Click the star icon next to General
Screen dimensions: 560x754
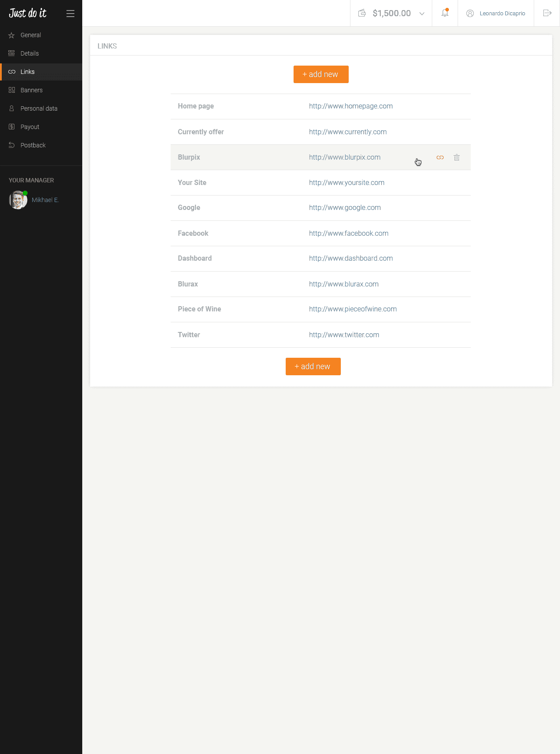click(x=12, y=35)
